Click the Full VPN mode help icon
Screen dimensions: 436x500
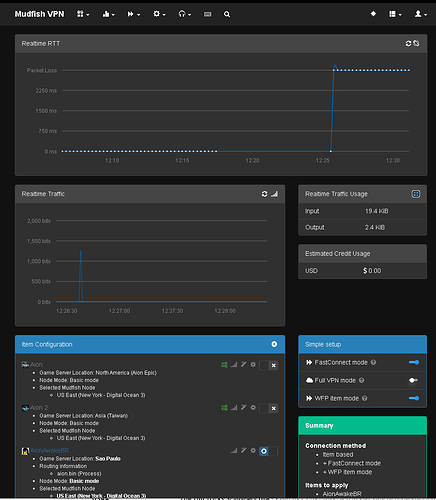click(x=362, y=380)
